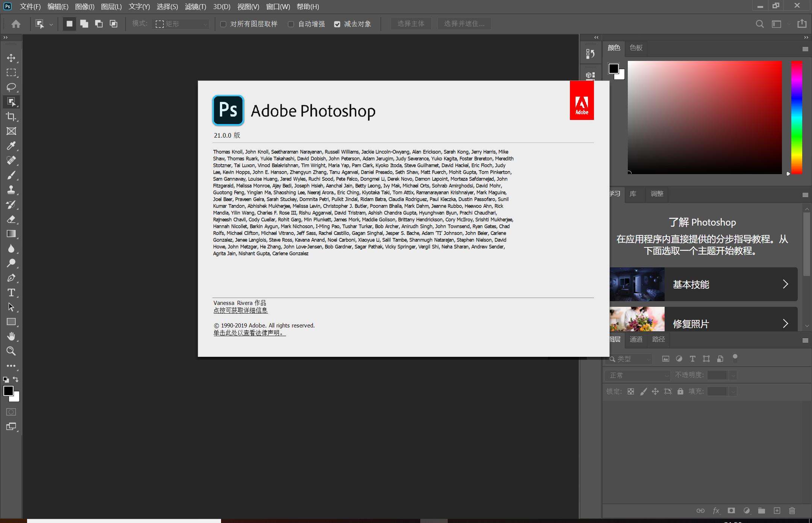Screen dimensions: 812x523
Task: Toggle the 对所有图层取样 checkbox
Action: (x=222, y=24)
